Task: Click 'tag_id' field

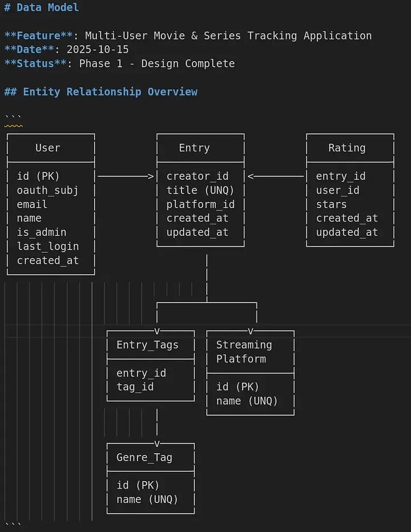Action: 135,387
